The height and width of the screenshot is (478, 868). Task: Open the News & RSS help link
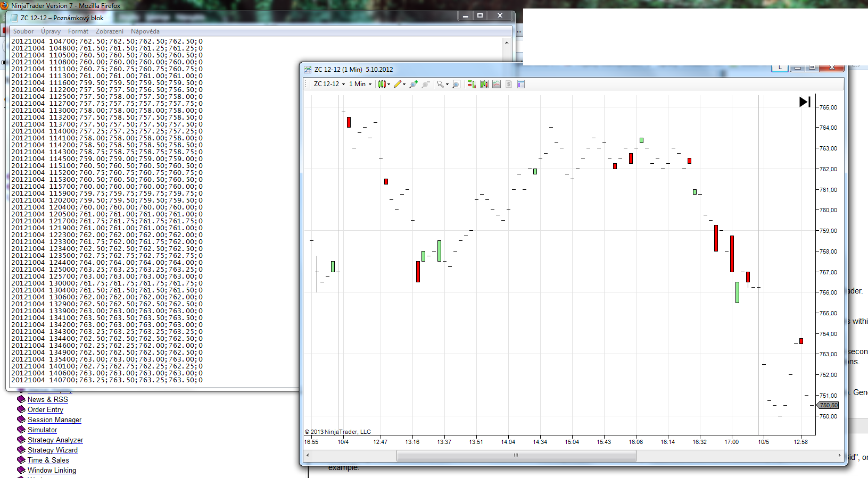[x=48, y=399]
